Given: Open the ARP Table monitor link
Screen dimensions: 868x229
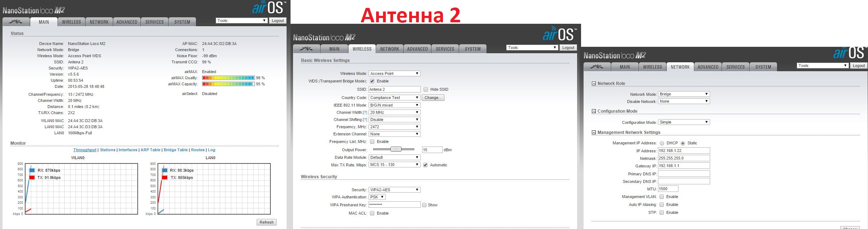Looking at the screenshot, I should pos(150,150).
